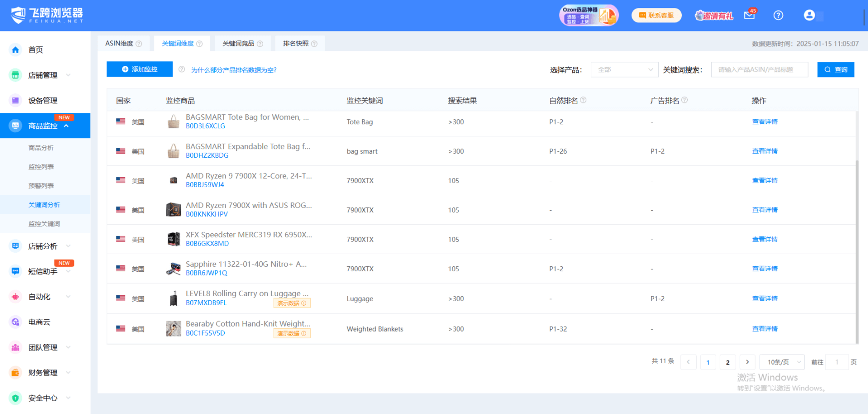The image size is (868, 414).
Task: Open the 10条/页 page size dropdown
Action: 783,362
